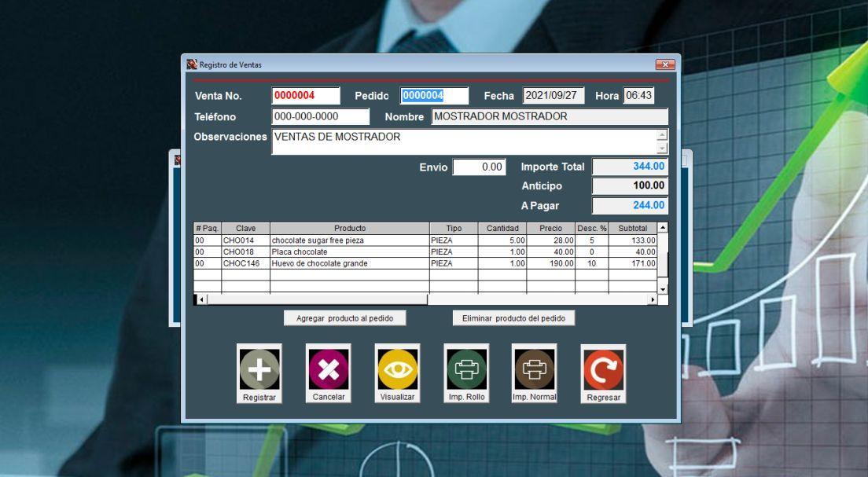
Task: Click Observaciones scroll up arrow
Action: tap(662, 135)
